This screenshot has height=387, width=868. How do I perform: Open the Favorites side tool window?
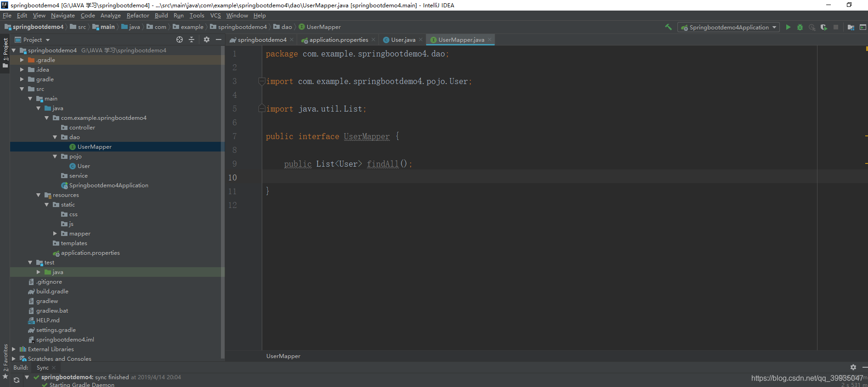[5, 361]
